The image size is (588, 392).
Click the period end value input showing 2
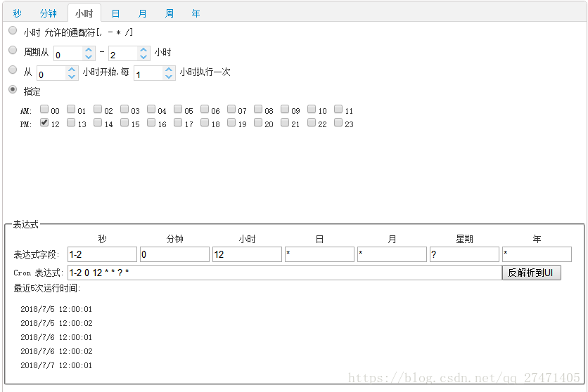[x=123, y=53]
